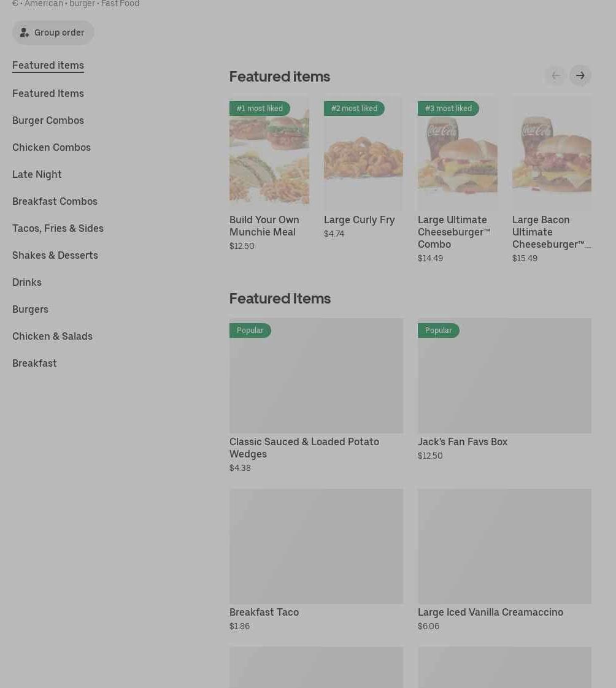Click the Burgers sidebar category
The width and height of the screenshot is (616, 688).
30,309
